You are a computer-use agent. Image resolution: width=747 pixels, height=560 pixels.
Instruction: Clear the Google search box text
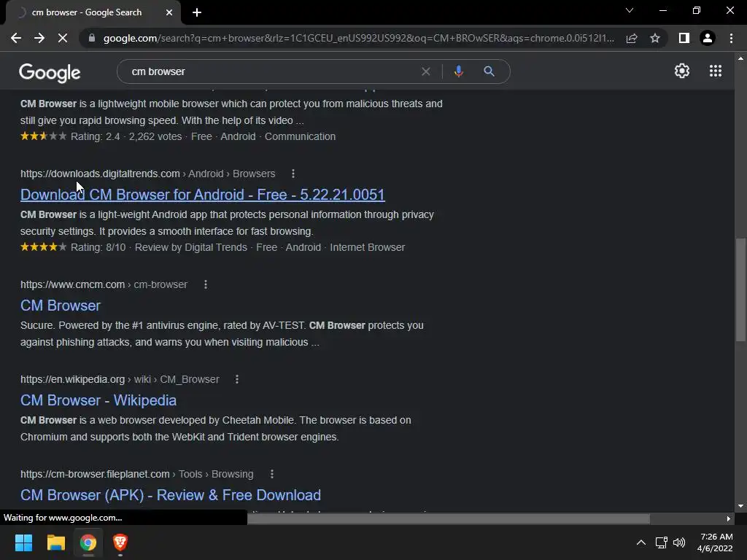(x=426, y=71)
